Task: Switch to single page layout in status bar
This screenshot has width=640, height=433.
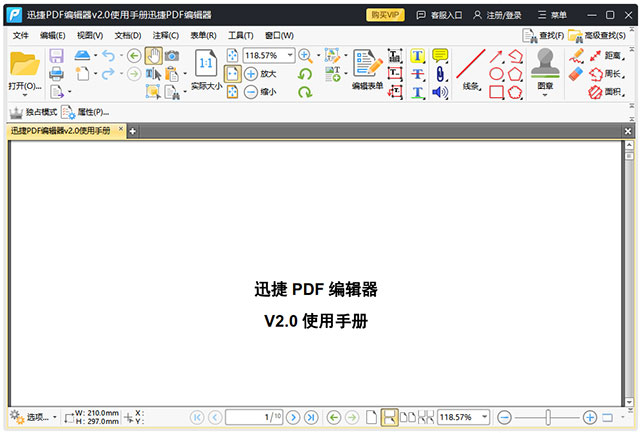Action: [371, 417]
